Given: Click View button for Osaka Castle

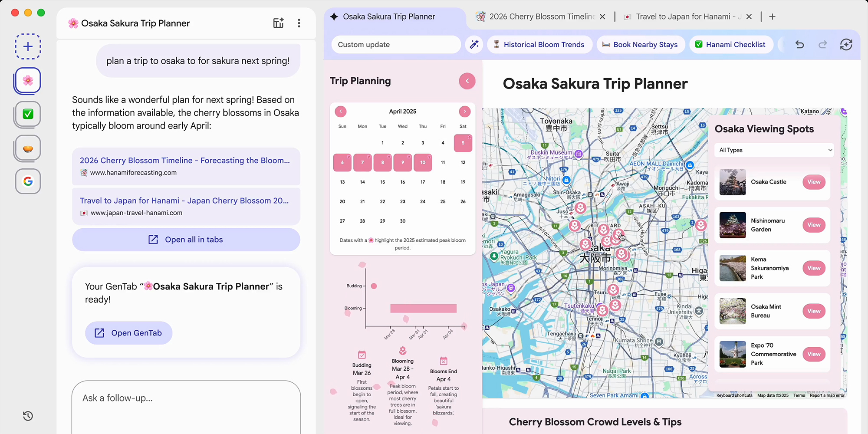Looking at the screenshot, I should pos(813,182).
